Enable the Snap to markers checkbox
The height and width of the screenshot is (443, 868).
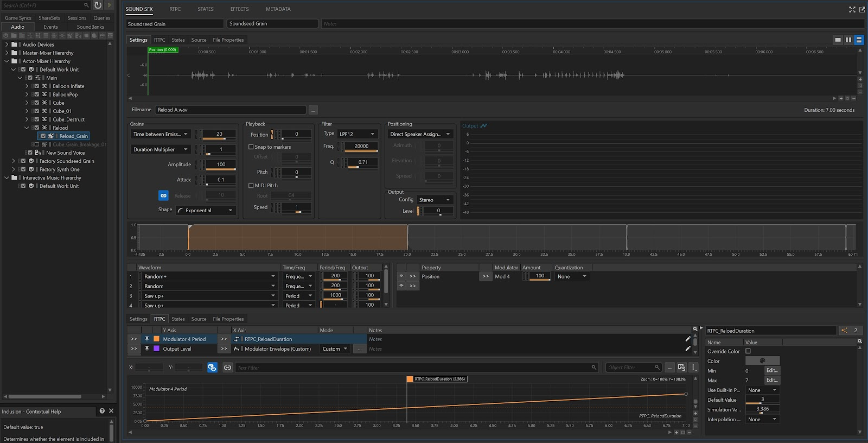[x=251, y=147]
